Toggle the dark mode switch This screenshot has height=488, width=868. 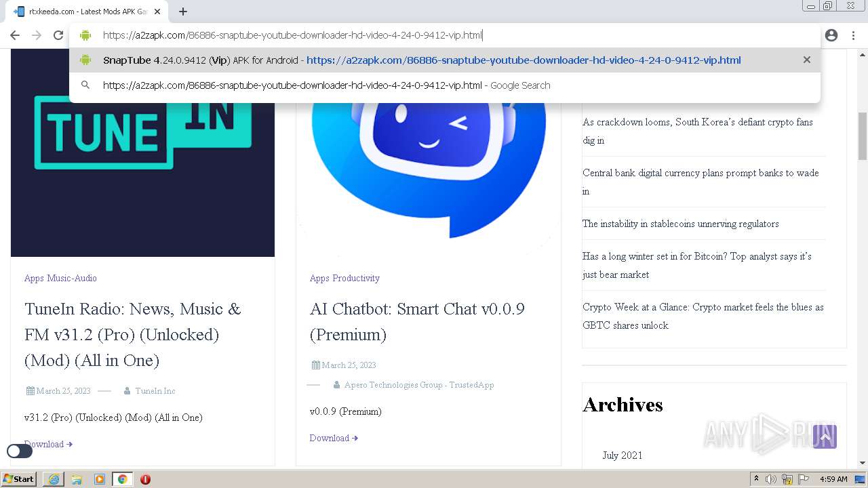tap(20, 451)
